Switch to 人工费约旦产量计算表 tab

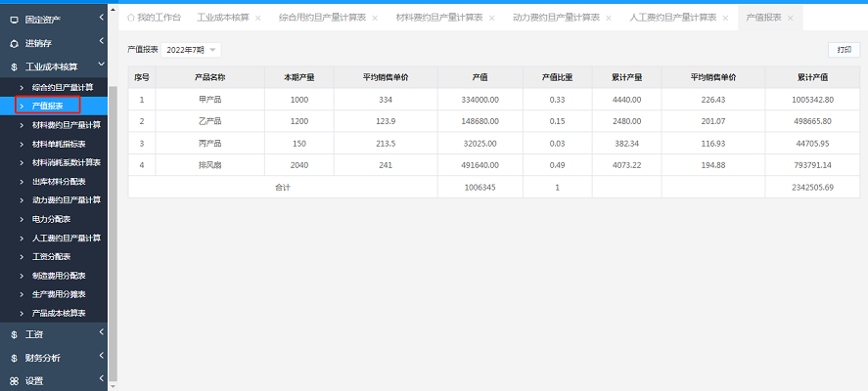tap(673, 18)
